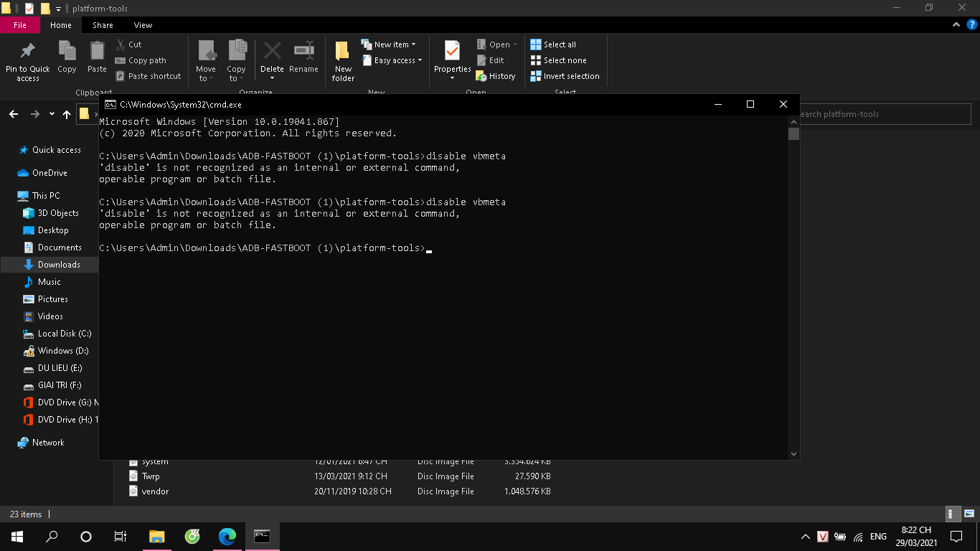Screen dimensions: 980x551
Task: Open the Share ribbon tab
Action: point(103,25)
